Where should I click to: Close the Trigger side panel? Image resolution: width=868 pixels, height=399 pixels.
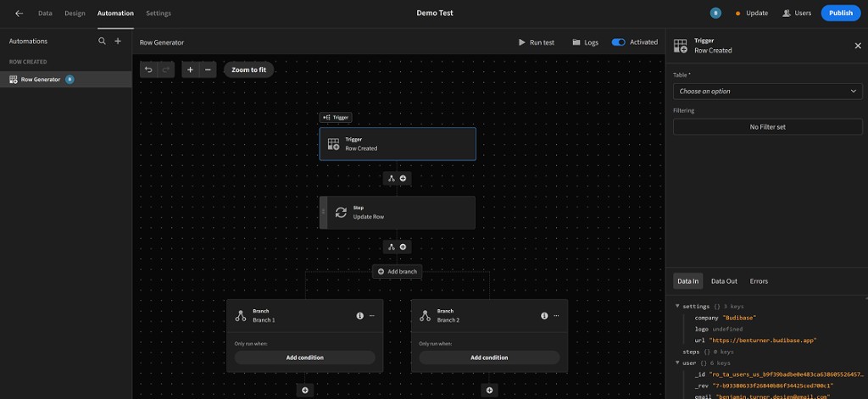[858, 46]
